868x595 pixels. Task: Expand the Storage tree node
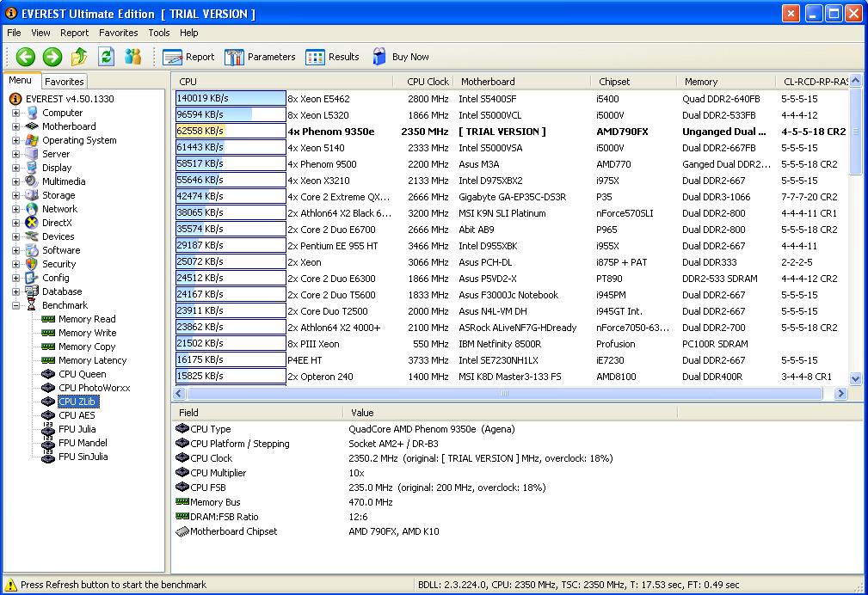(x=15, y=195)
